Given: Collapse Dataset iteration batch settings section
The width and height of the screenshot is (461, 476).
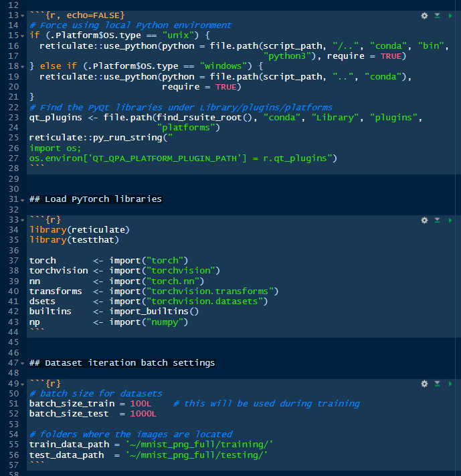Looking at the screenshot, I should click(24, 363).
